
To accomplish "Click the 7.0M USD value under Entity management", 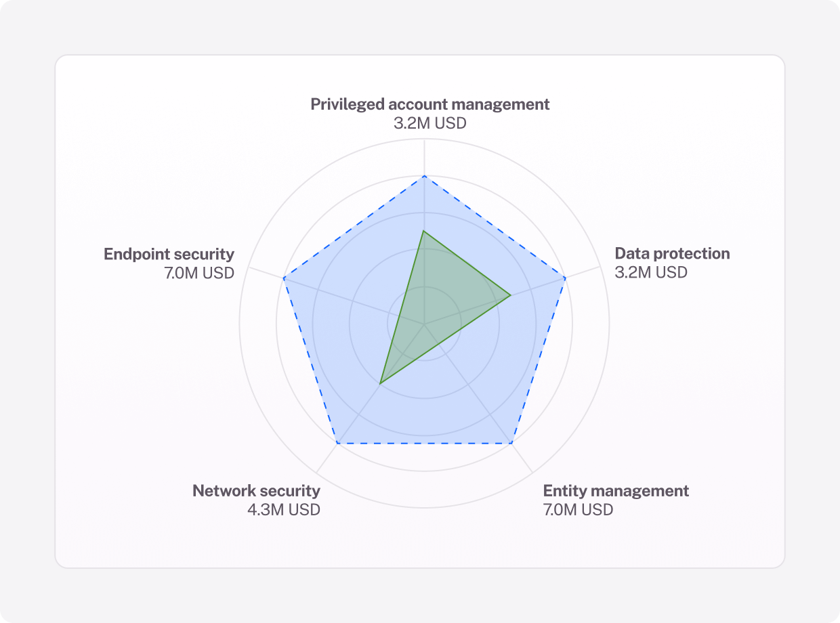I will coord(578,510).
